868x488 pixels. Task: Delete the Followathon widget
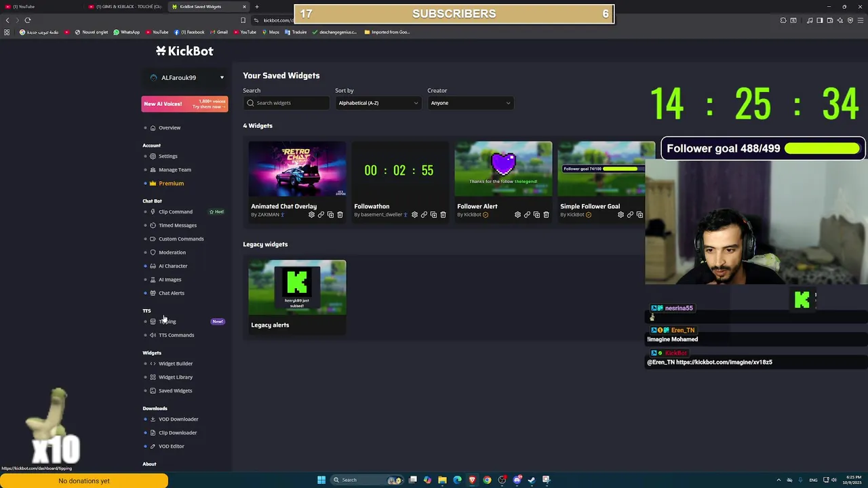pos(443,215)
